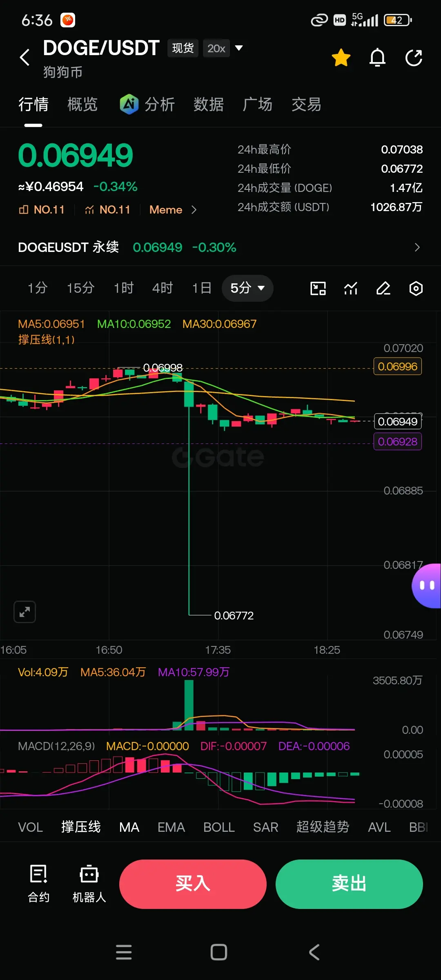Tap the 0.06949 current price label

point(398,421)
